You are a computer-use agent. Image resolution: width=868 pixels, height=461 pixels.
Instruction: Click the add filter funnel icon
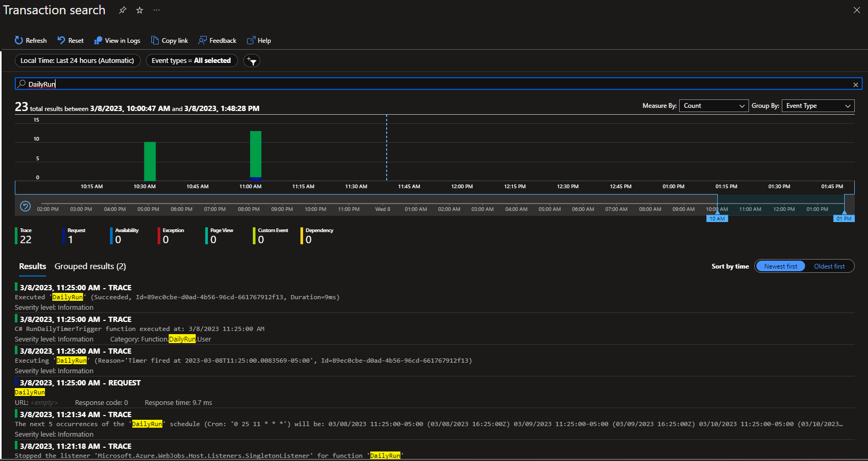[x=252, y=61]
